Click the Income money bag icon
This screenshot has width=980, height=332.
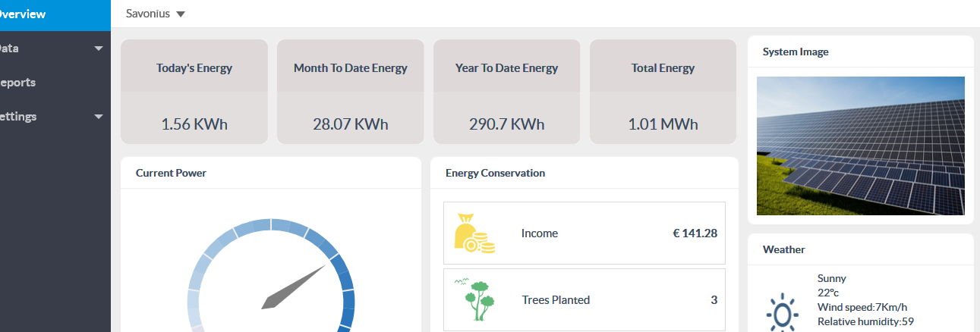(474, 233)
